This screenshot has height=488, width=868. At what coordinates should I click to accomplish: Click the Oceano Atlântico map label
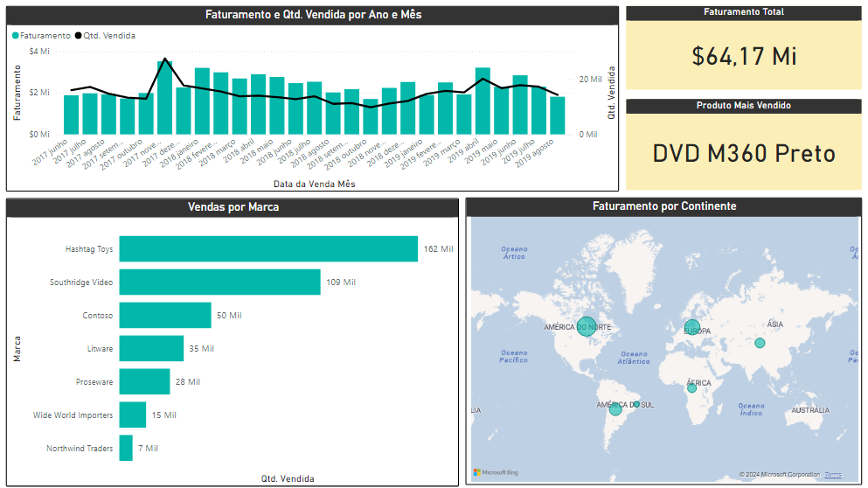click(x=634, y=358)
